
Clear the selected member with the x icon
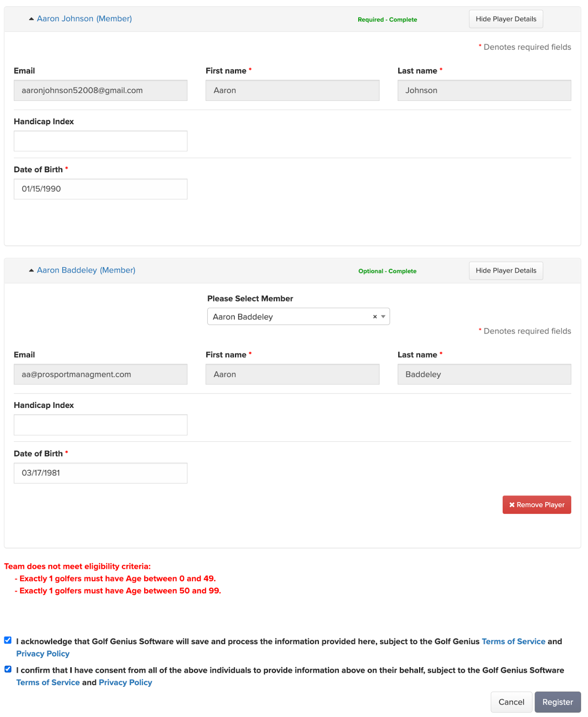click(x=375, y=317)
